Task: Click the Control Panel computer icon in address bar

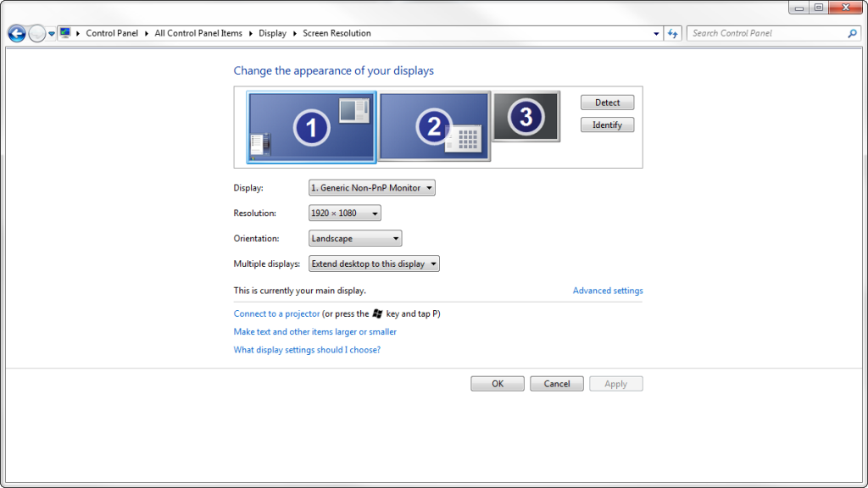Action: (65, 33)
